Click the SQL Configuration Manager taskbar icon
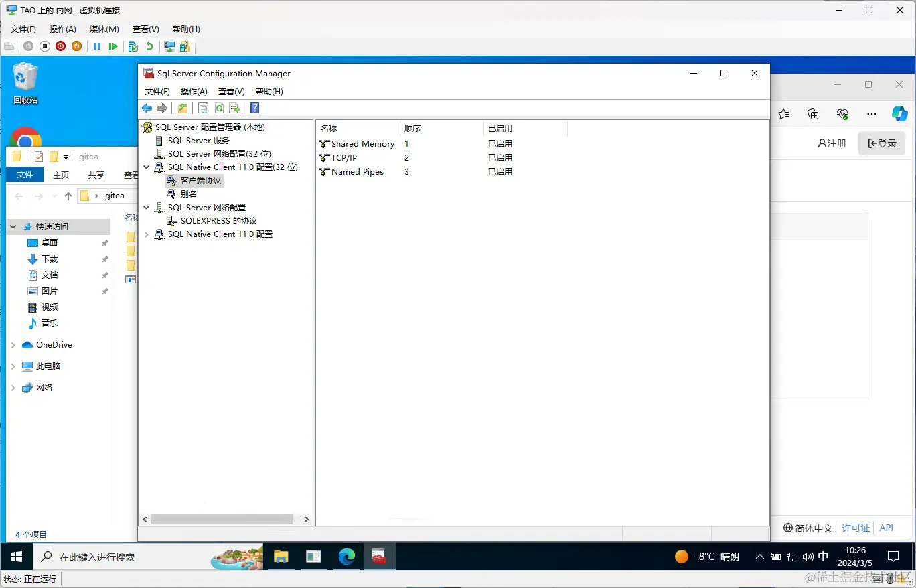This screenshot has height=588, width=916. point(379,557)
